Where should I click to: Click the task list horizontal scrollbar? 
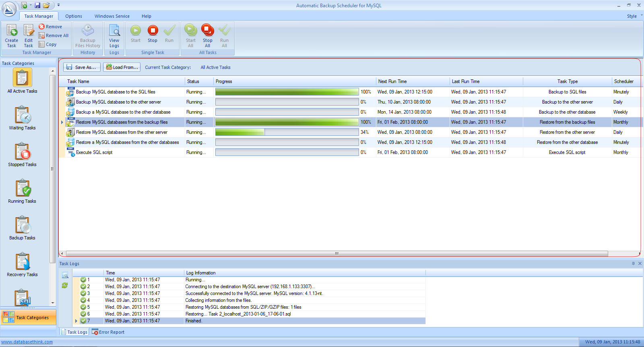tap(336, 253)
